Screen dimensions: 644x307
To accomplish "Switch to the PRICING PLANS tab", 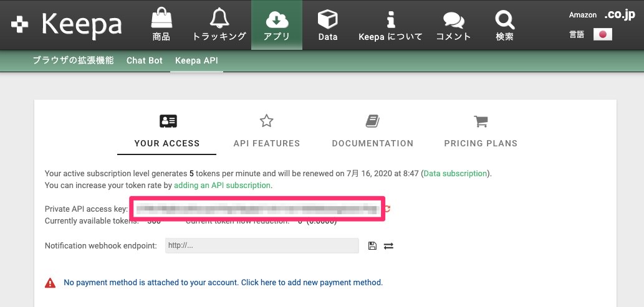I will [x=481, y=131].
